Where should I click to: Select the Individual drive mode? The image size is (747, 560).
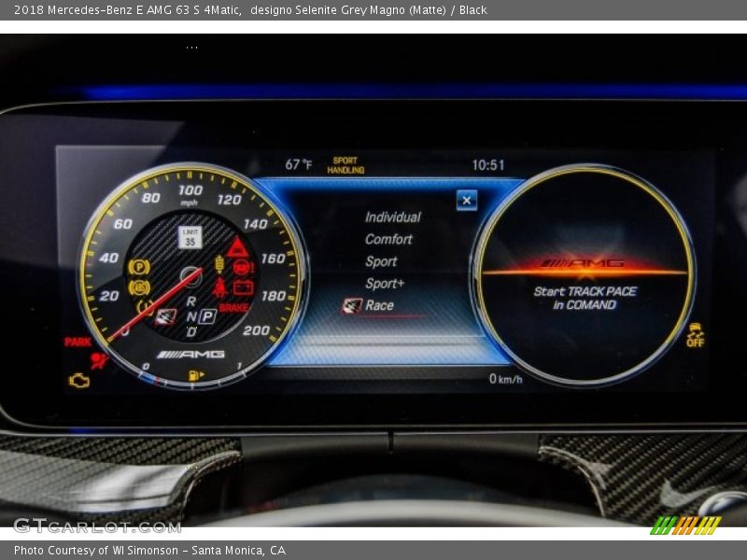click(393, 217)
